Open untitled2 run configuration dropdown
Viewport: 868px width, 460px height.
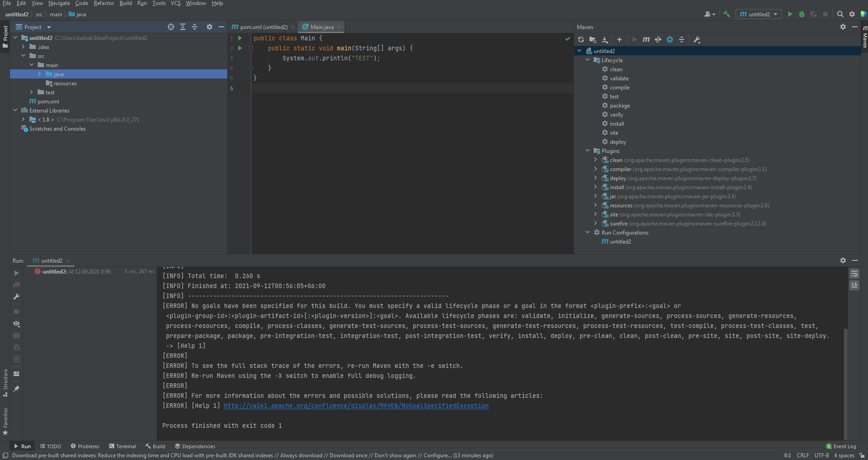(x=759, y=14)
